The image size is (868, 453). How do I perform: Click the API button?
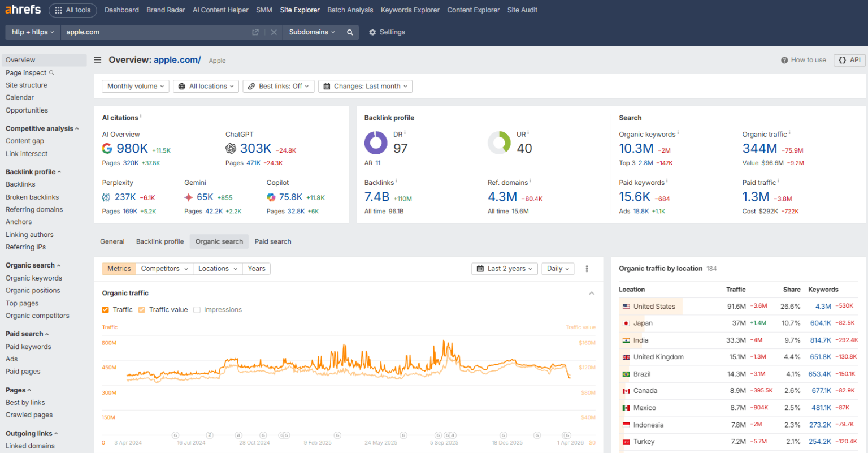tap(849, 60)
